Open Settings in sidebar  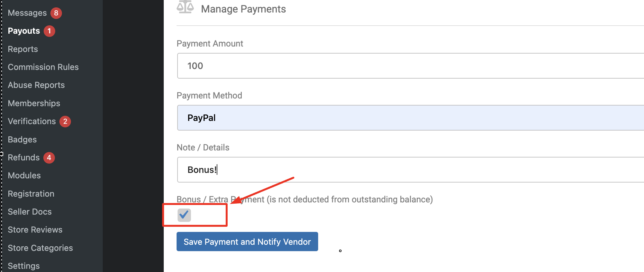coord(24,266)
